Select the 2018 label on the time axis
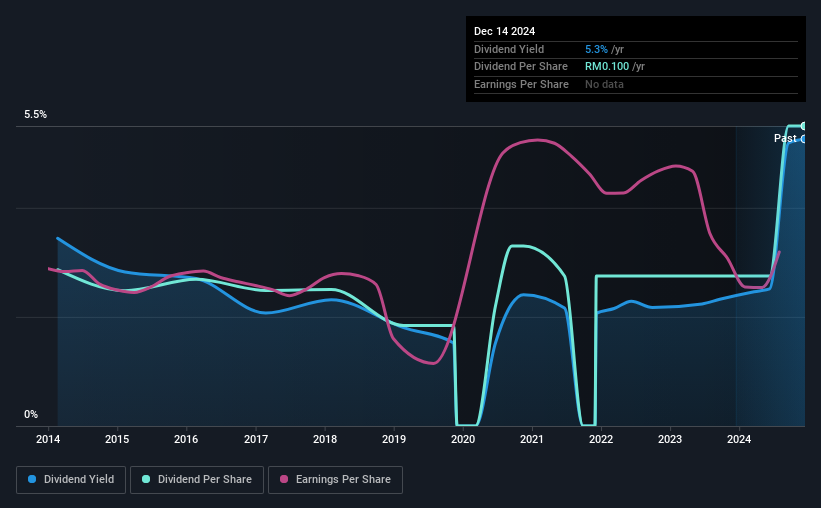Screen dimensions: 821x508 [325, 439]
